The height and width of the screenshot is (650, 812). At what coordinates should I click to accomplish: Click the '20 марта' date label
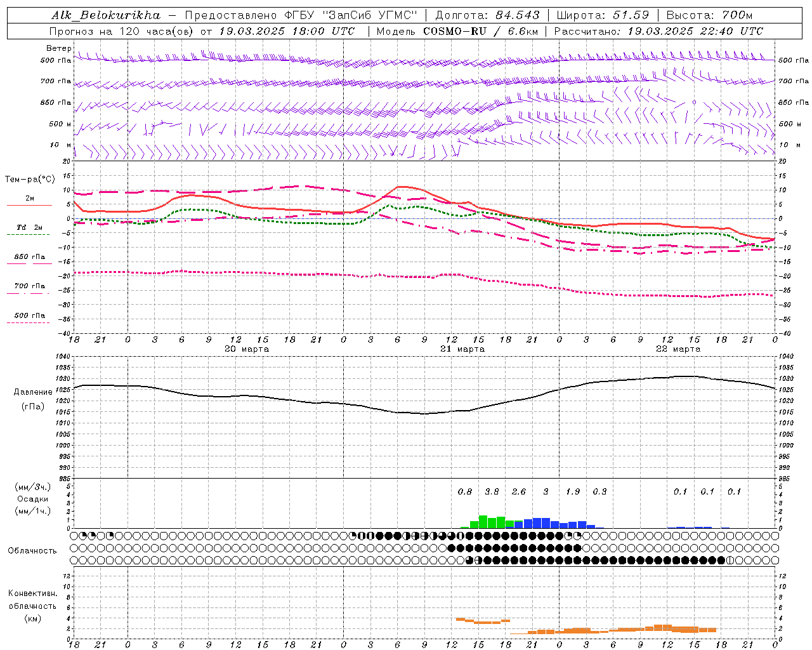click(x=247, y=349)
